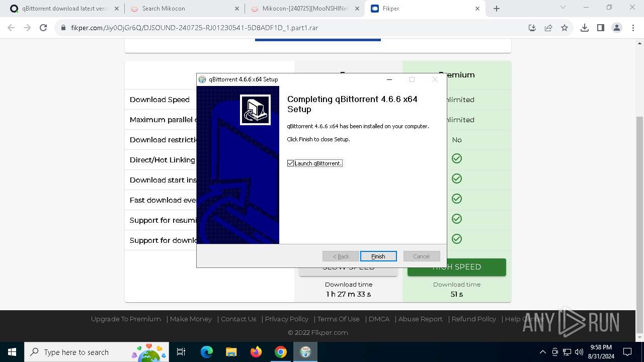Viewport: 644px width, 362px height.
Task: Open Privacy Policy footer link
Action: tap(287, 319)
